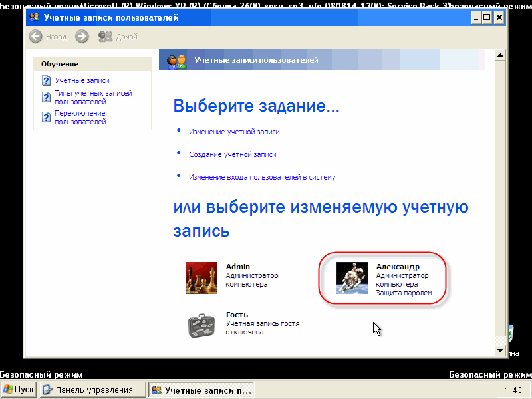Open the Гость account name
The height and width of the screenshot is (399, 532).
point(237,315)
